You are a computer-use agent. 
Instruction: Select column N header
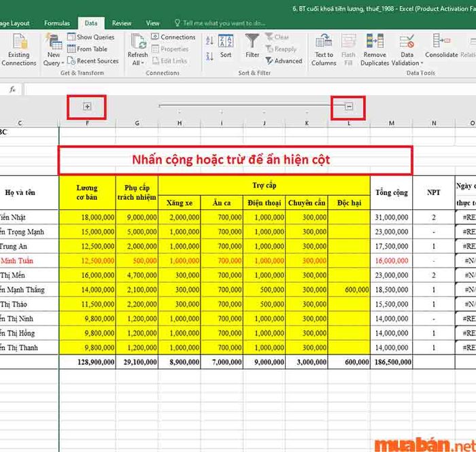click(434, 123)
